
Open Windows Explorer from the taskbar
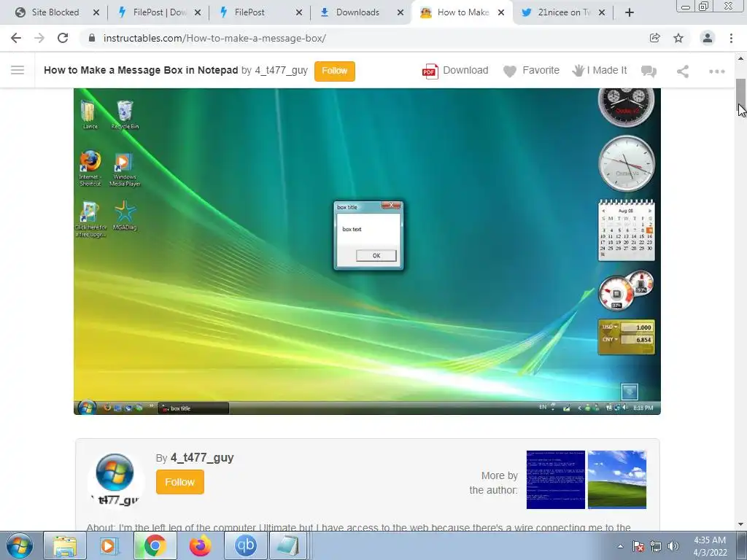coord(64,545)
